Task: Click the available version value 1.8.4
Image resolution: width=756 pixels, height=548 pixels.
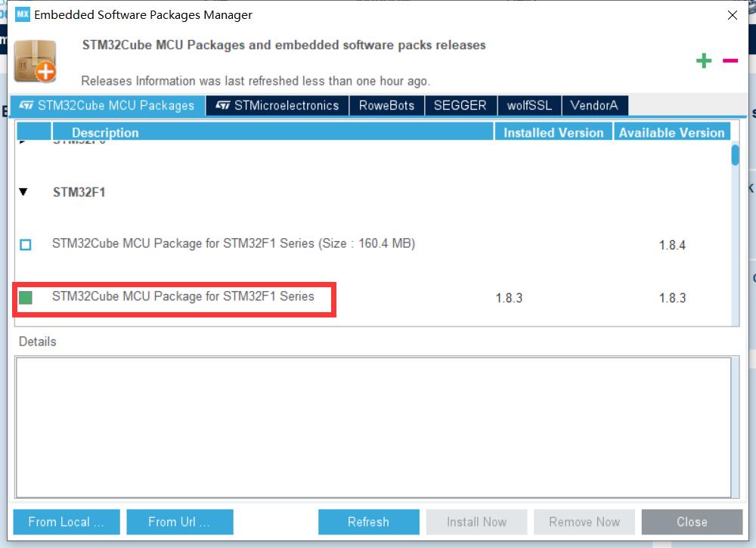Action: click(x=672, y=246)
